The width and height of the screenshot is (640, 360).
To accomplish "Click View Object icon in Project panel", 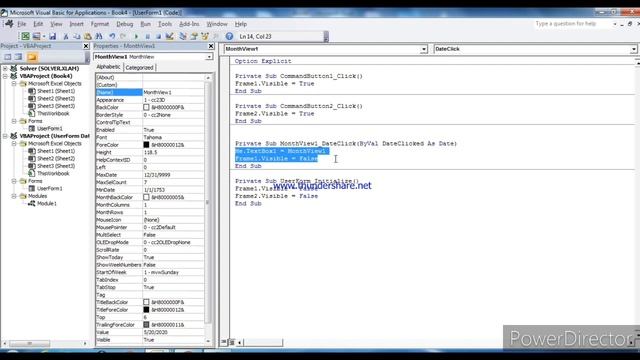I will pos(19,57).
